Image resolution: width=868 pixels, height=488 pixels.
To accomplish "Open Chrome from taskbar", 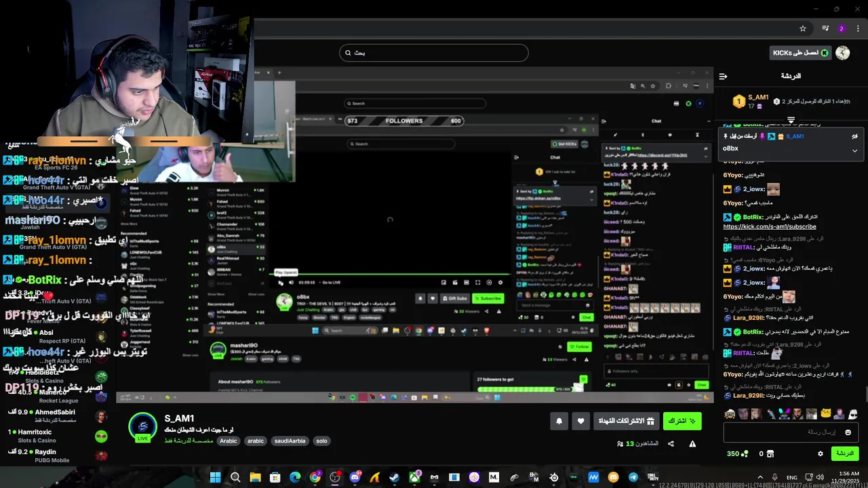I will 315,477.
